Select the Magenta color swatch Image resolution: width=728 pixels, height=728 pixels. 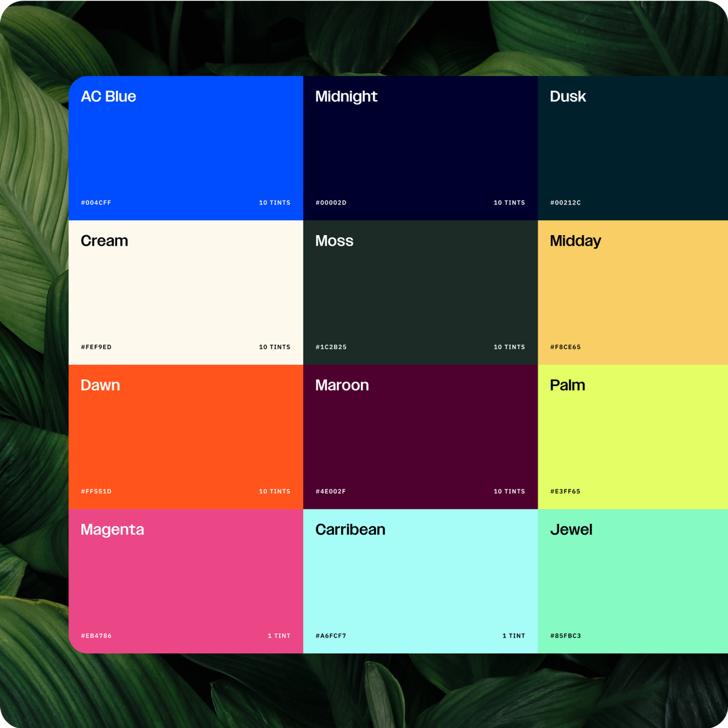186,581
